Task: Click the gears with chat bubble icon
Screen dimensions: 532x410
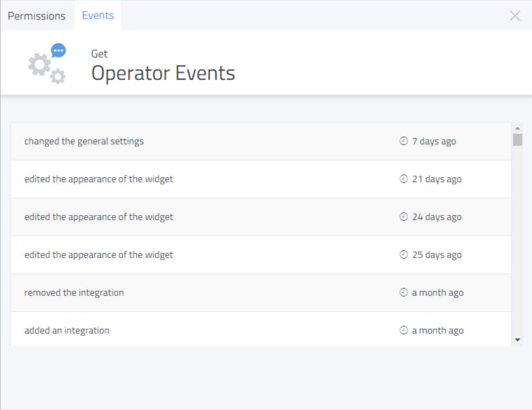Action: (x=47, y=64)
